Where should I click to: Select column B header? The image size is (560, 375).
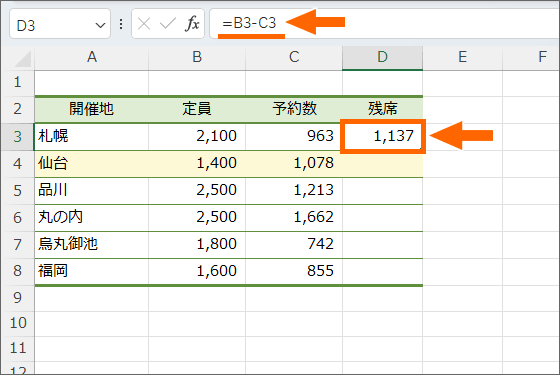point(197,58)
